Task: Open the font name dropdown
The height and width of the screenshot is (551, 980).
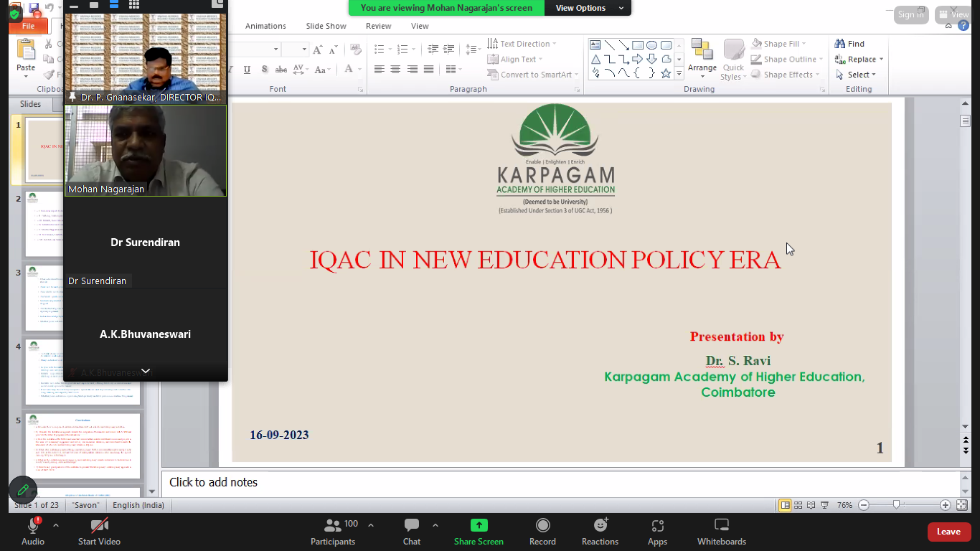Action: (275, 50)
